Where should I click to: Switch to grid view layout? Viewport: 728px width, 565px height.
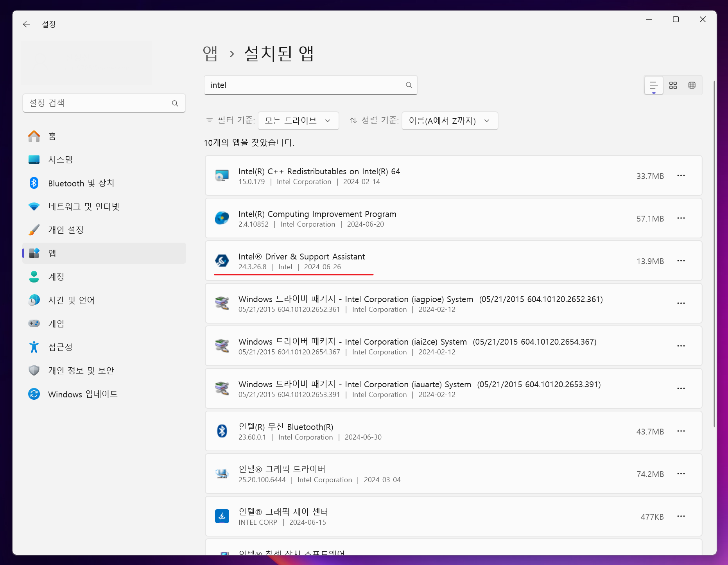tap(673, 85)
